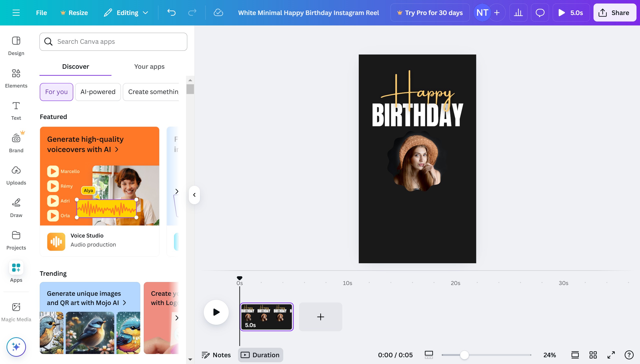The width and height of the screenshot is (640, 364).
Task: Select the AI-powered filter chip
Action: pos(98,92)
